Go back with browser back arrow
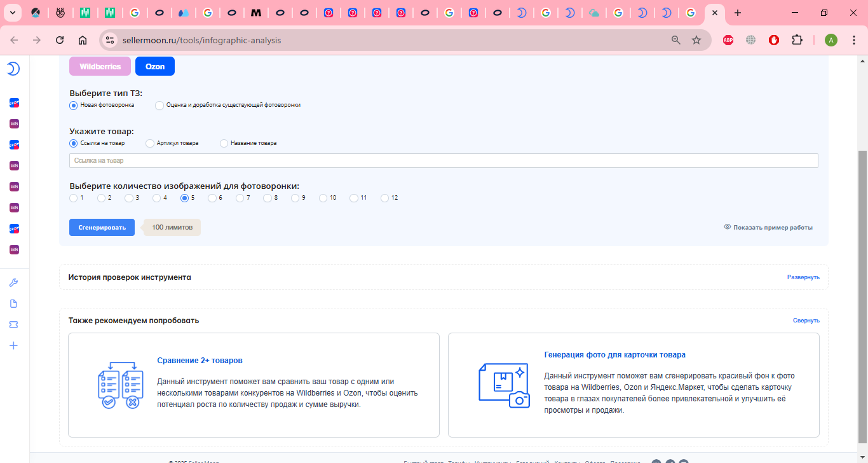The height and width of the screenshot is (463, 868). pos(14,40)
